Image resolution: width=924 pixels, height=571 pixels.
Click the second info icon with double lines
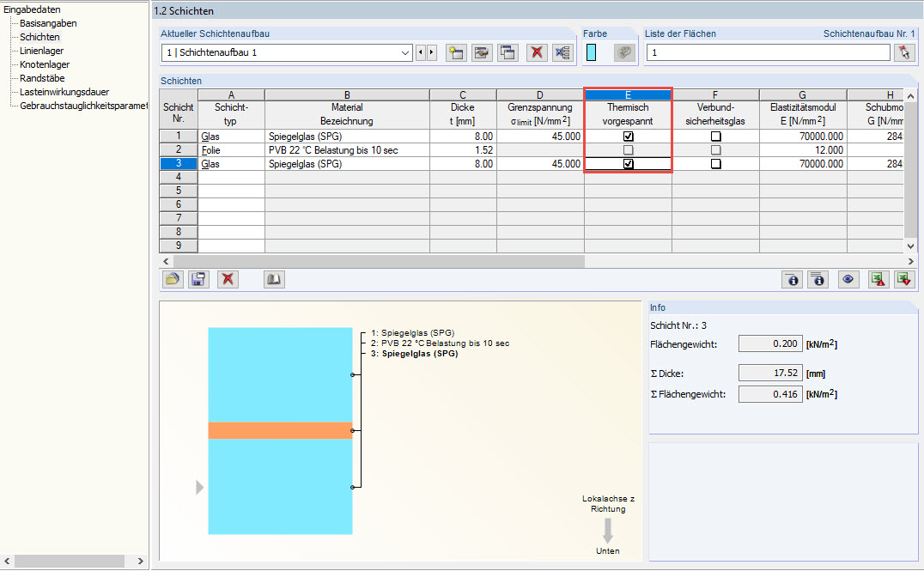[x=818, y=279]
